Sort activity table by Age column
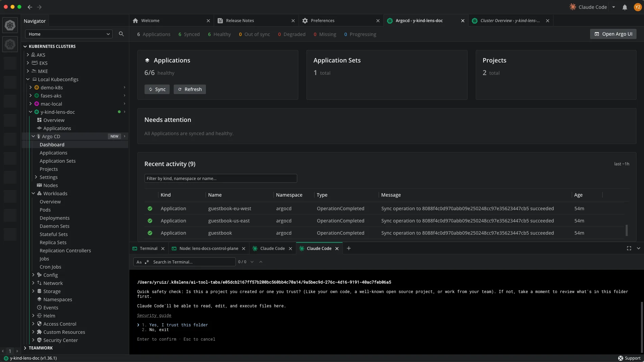This screenshot has width=644, height=362. click(578, 195)
